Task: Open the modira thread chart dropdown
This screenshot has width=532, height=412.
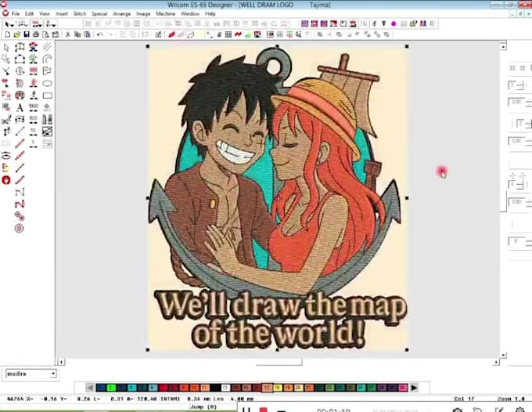Action: pos(53,374)
